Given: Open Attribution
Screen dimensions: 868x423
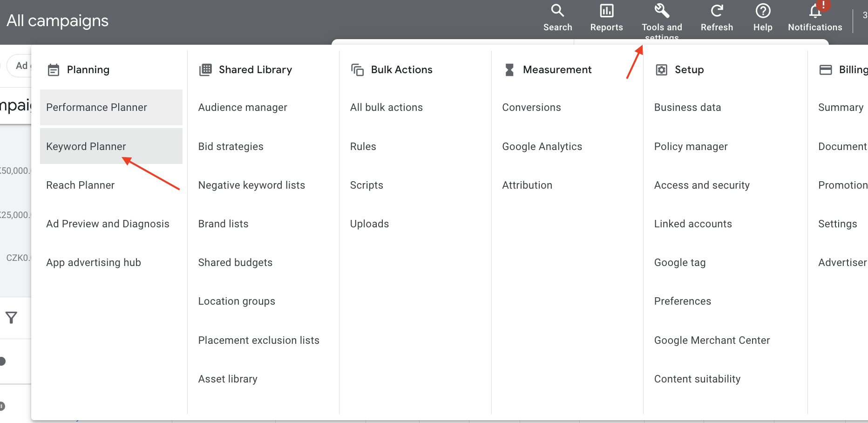Looking at the screenshot, I should pos(527,185).
